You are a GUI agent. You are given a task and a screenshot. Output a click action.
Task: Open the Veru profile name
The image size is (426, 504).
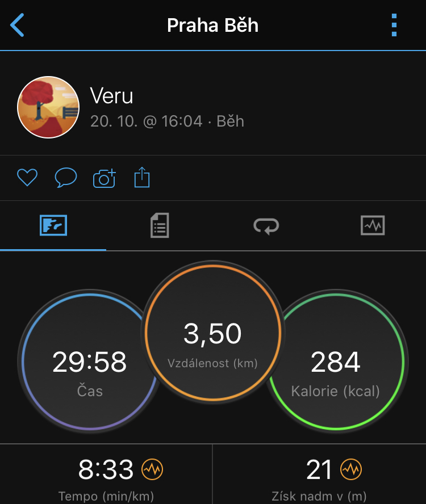click(111, 96)
